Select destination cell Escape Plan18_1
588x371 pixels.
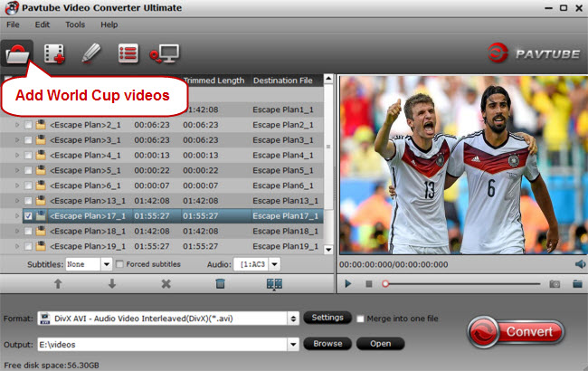[285, 231]
